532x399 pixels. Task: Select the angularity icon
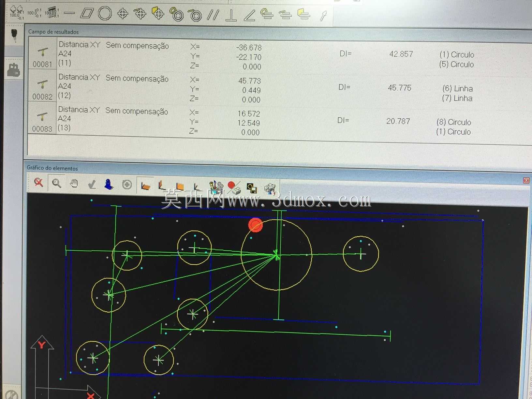coord(249,15)
